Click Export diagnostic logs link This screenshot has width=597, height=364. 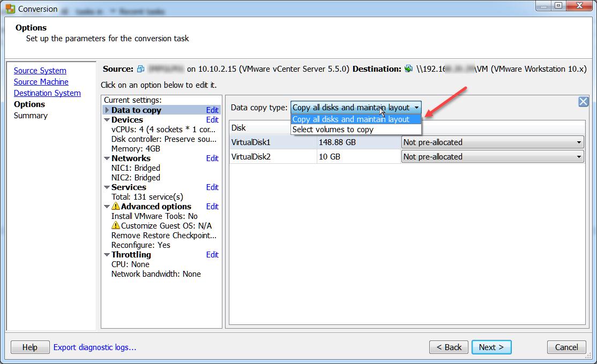[94, 347]
